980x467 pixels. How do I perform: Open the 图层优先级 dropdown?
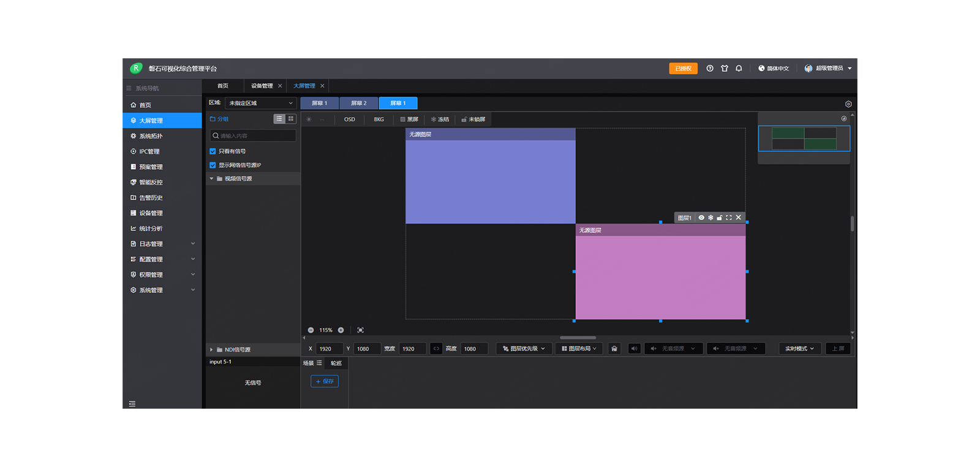[523, 349]
